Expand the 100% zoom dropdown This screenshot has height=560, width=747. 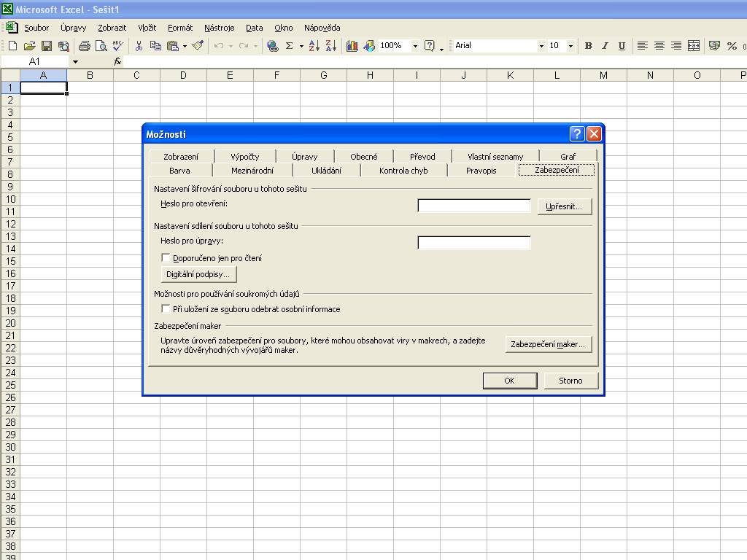coord(415,46)
